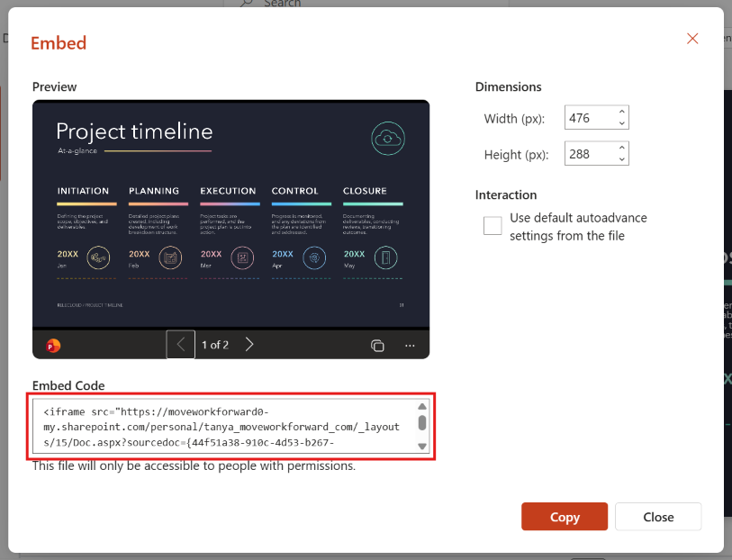Click the 'EXECUTION' column heading on slide
This screenshot has height=560, width=732.
[228, 191]
